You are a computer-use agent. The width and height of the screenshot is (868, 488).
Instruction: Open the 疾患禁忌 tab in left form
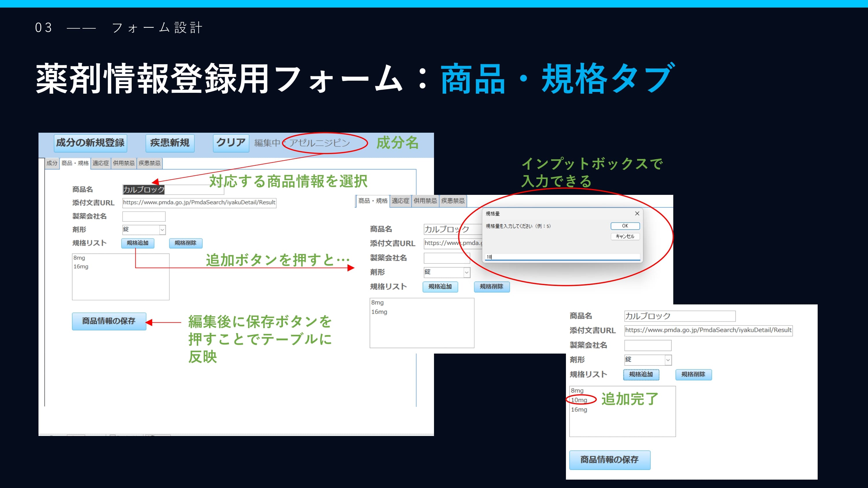(x=149, y=163)
